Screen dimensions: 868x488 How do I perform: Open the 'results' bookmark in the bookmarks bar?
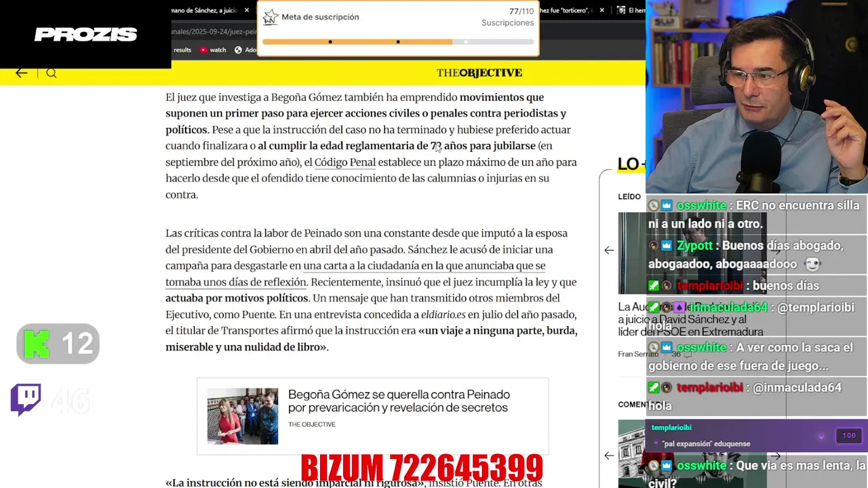coord(182,49)
